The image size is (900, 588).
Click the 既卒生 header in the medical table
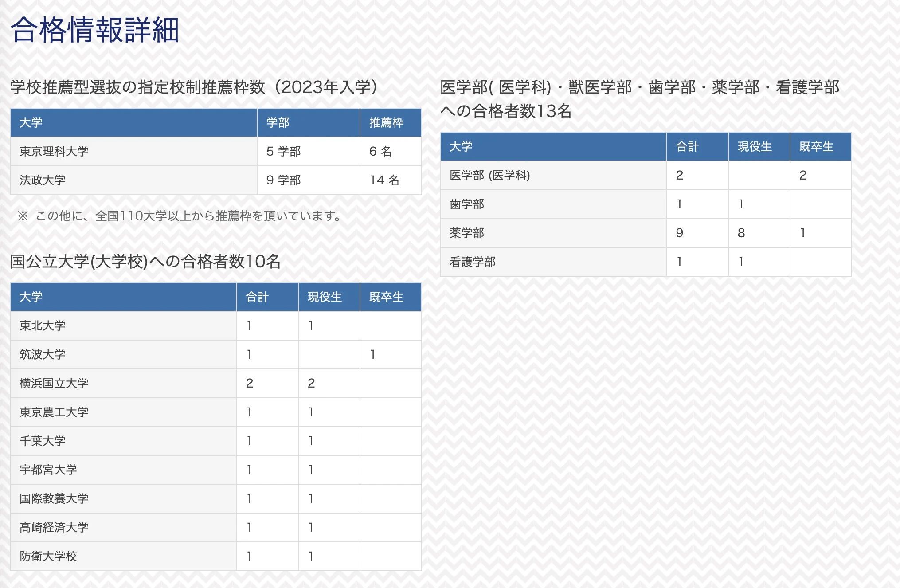816,147
